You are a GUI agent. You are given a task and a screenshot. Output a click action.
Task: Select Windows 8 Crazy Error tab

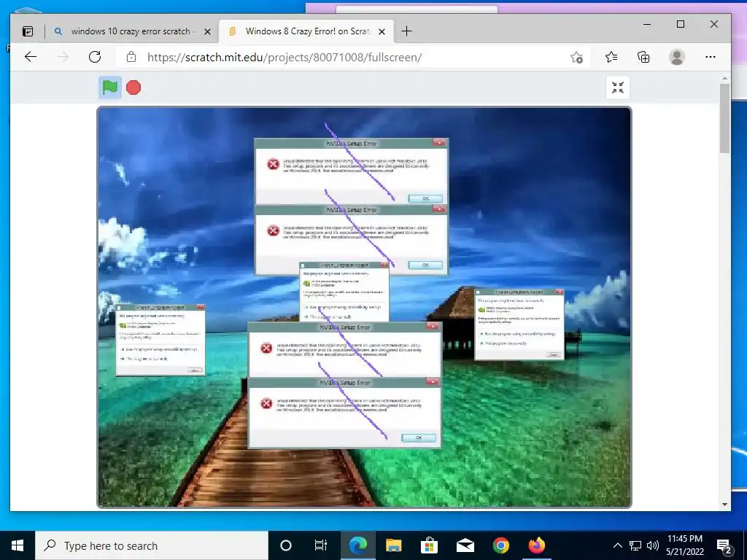305,31
